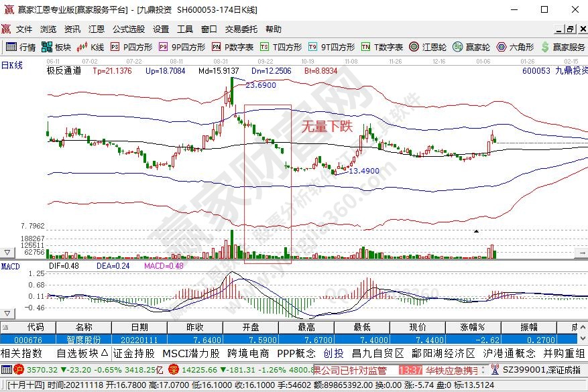Image resolution: width=588 pixels, height=392 pixels.
Task: Open the 行情 quotes toolbar button
Action: click(21, 47)
